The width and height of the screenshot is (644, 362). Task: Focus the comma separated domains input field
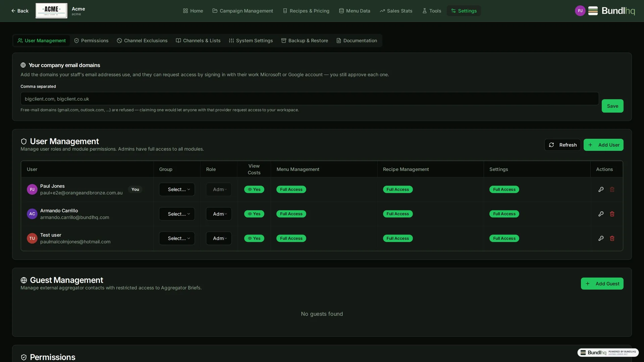(310, 99)
